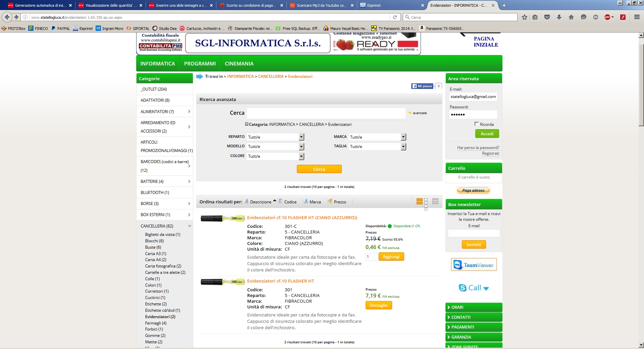Switch to Esprinet browser tab

coord(391,5)
